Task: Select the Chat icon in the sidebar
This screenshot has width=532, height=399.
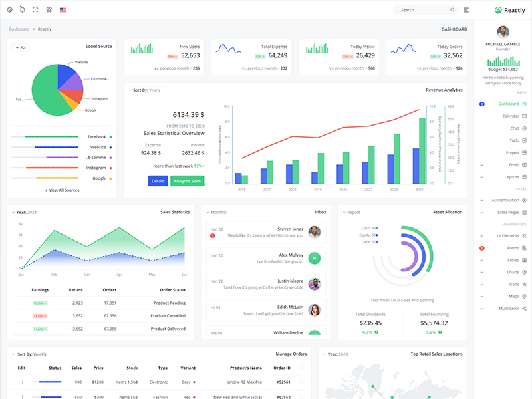Action: [513, 128]
